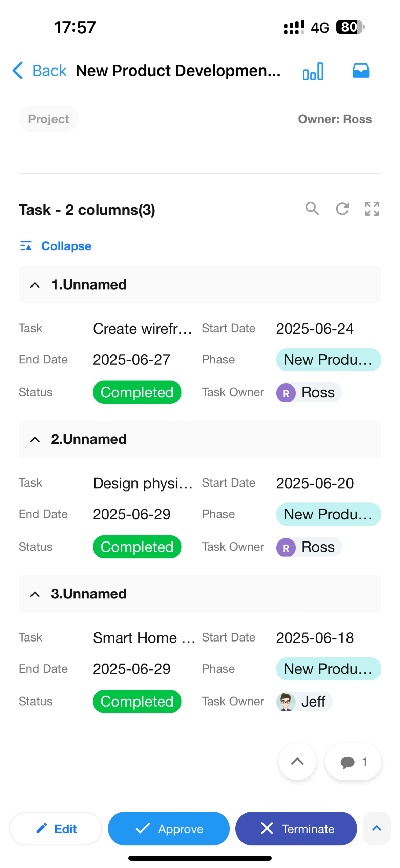This screenshot has width=400, height=868.
Task: Tap the back chevron icon
Action: [x=18, y=71]
